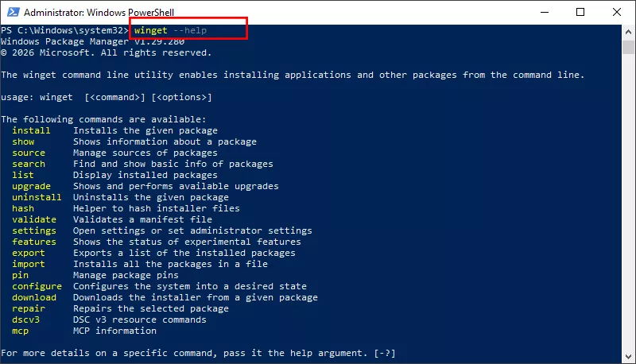Click the vertical scrollbar thumb
The image size is (636, 364).
628,47
